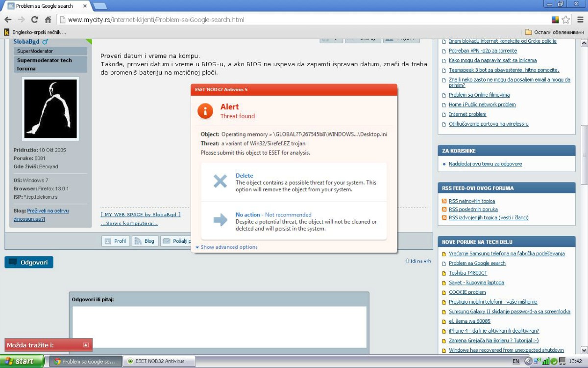Open the SlobaBgd username link
588x368 pixels.
tap(26, 42)
